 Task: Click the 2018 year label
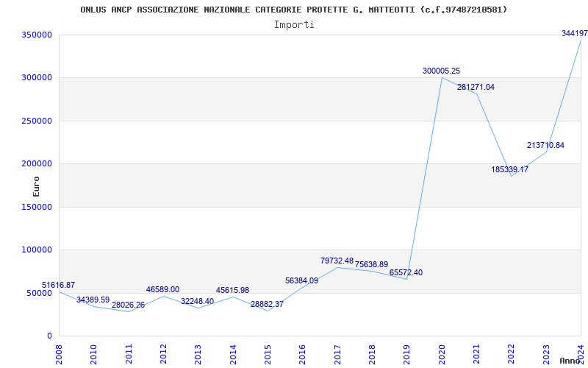(x=373, y=354)
